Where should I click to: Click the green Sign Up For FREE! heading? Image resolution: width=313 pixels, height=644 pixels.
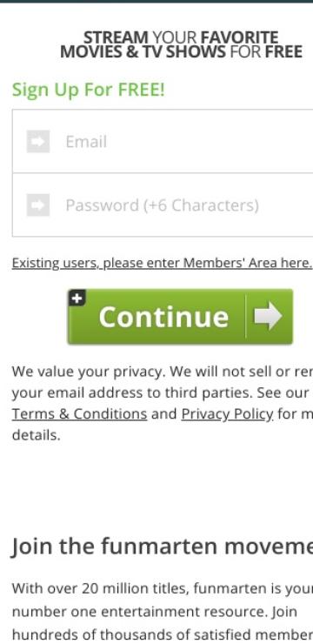pos(88,89)
